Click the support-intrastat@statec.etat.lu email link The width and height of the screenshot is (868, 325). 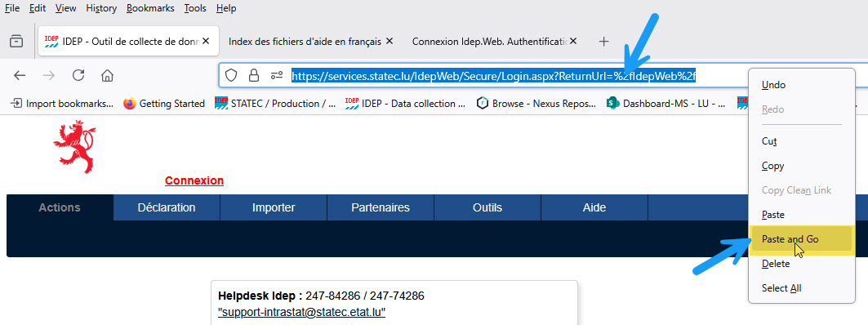301,312
